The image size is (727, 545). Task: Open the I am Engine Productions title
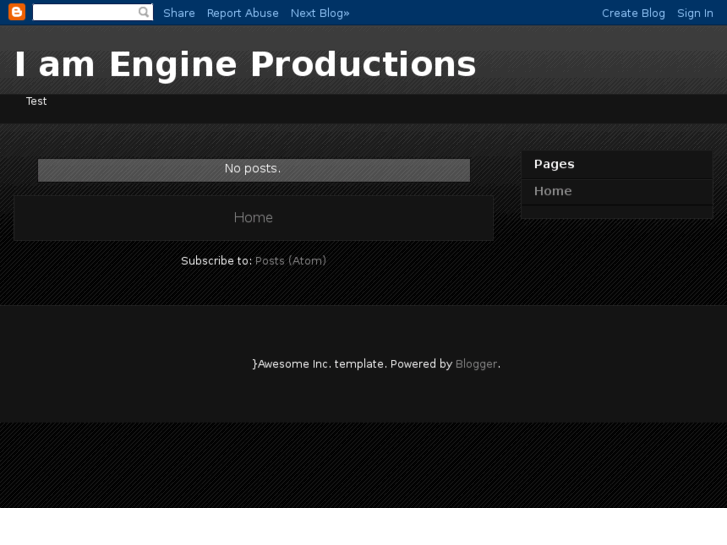click(x=245, y=64)
